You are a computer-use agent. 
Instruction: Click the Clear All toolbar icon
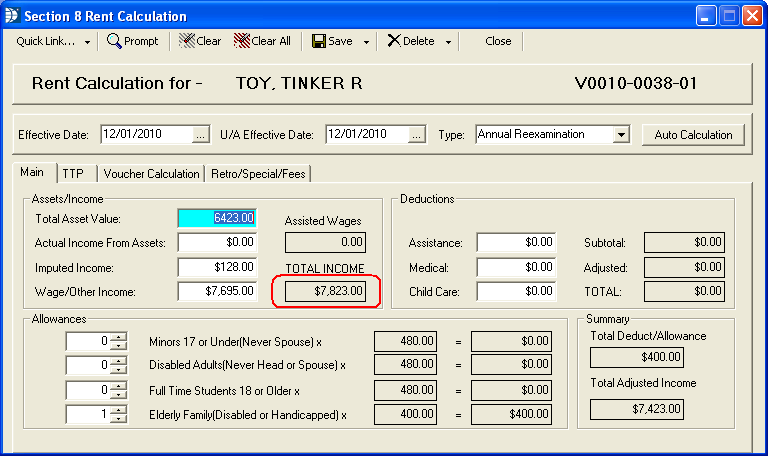[x=242, y=41]
